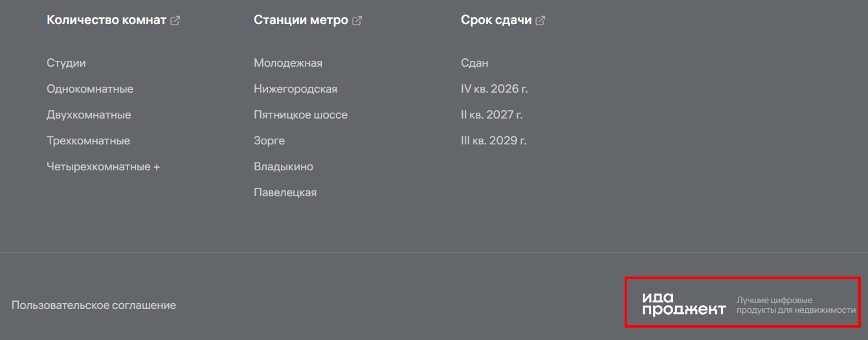
Task: Open II кв. 2027 г. deadline link
Action: (x=491, y=115)
